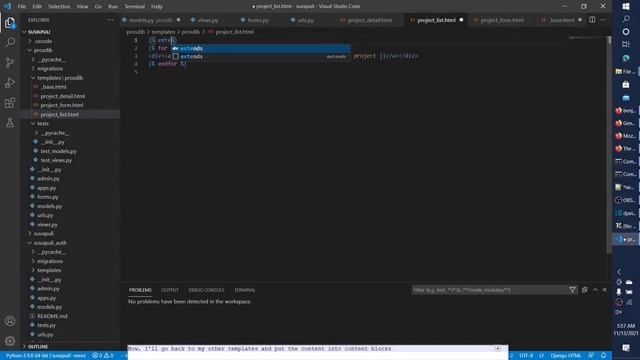Open notifications bell in status bar

pos(603,356)
